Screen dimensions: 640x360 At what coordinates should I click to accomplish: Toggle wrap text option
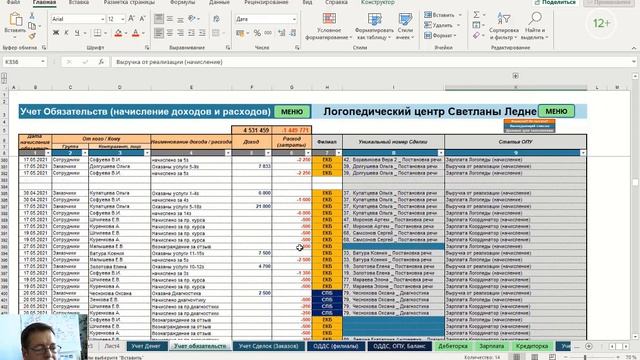[216, 19]
